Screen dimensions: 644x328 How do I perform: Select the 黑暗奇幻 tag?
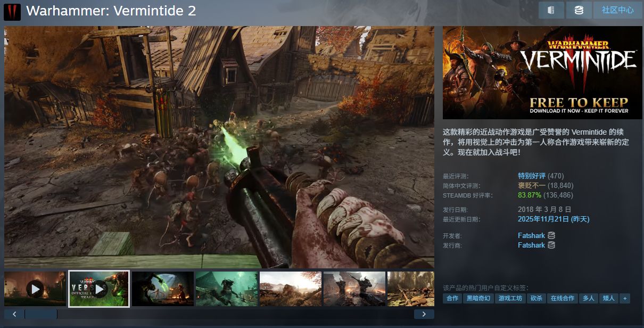(478, 298)
